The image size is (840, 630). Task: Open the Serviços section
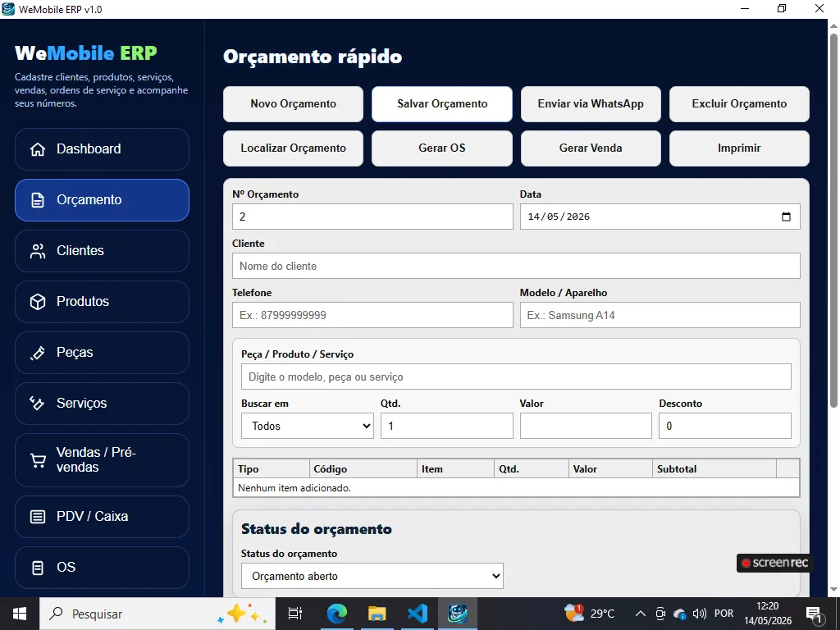click(102, 404)
